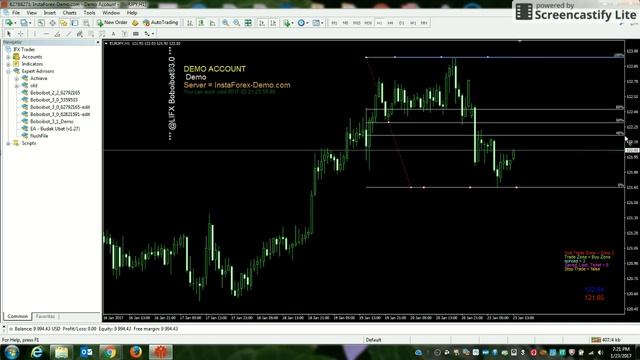Select the MN monthly timeframe

(424, 23)
